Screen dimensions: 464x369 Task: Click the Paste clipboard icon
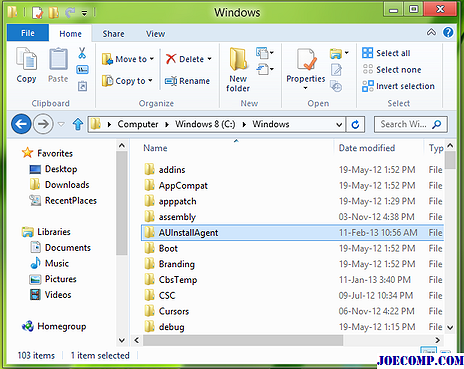point(58,59)
